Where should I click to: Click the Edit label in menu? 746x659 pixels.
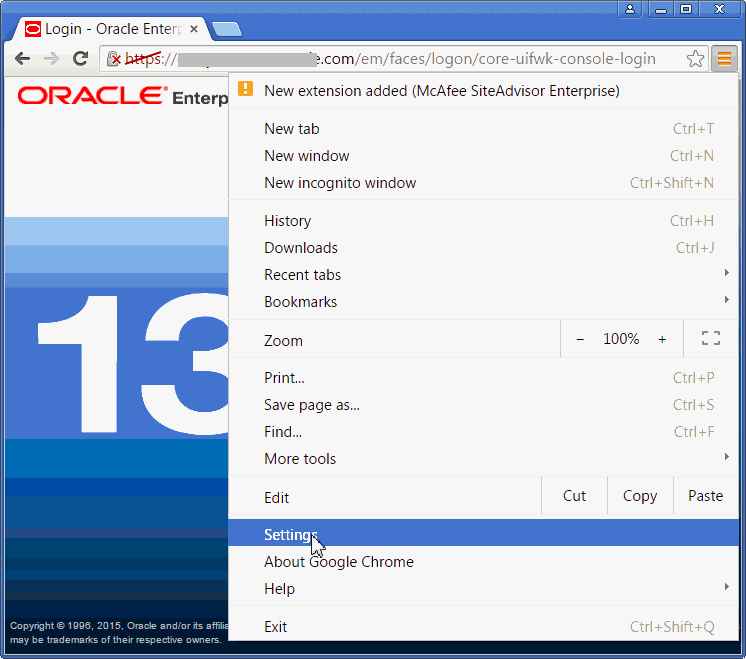276,498
